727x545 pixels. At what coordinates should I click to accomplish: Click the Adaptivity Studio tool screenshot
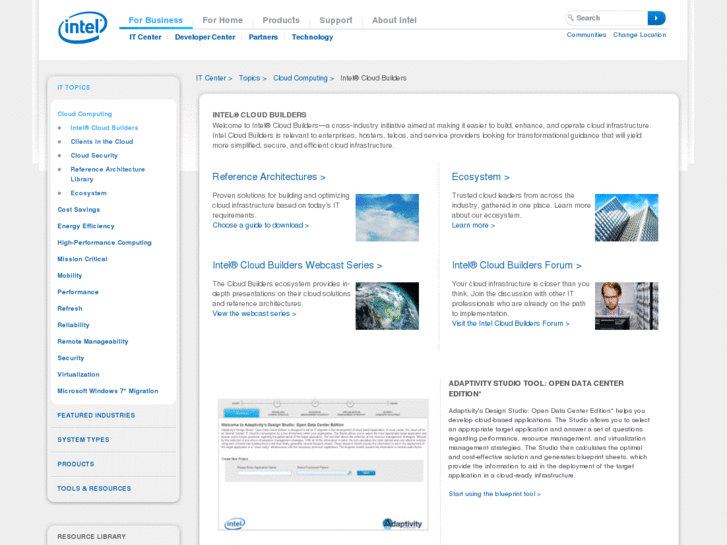323,464
